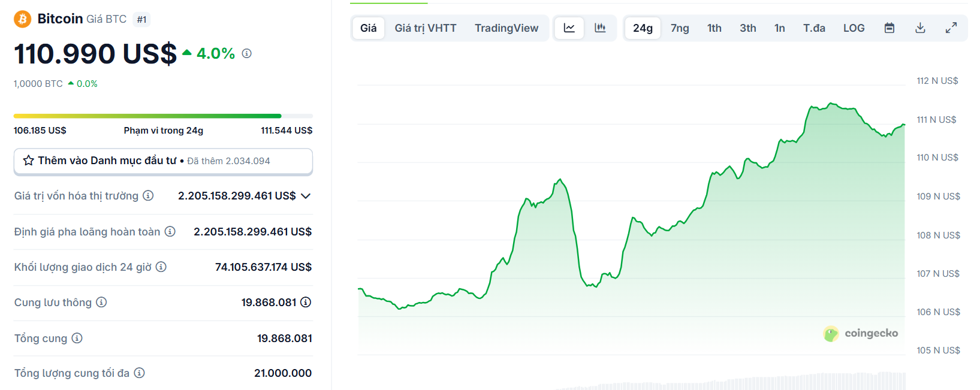Show info for Tổng lượng cung tối đa
980x390 pixels.
point(139,373)
